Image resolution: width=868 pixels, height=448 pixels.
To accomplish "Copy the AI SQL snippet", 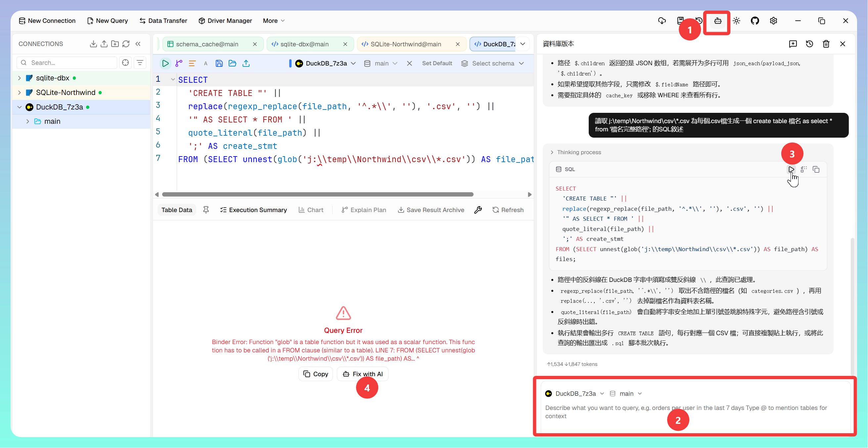I will 816,169.
